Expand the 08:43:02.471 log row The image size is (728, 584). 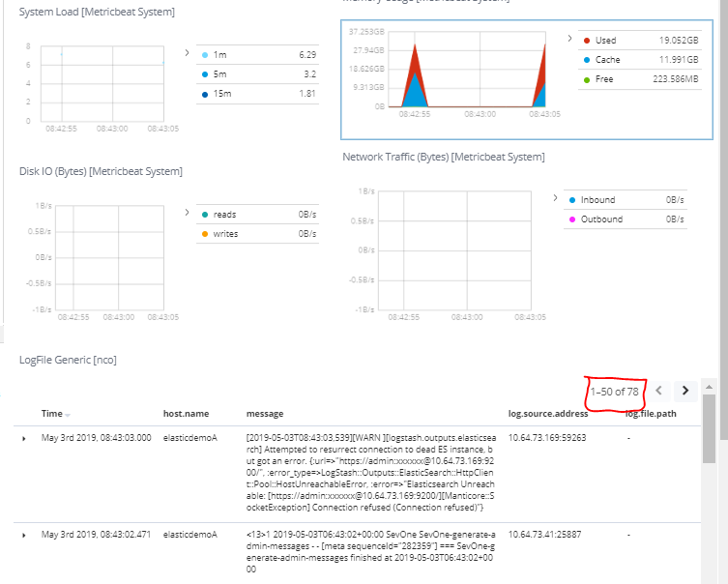[24, 535]
